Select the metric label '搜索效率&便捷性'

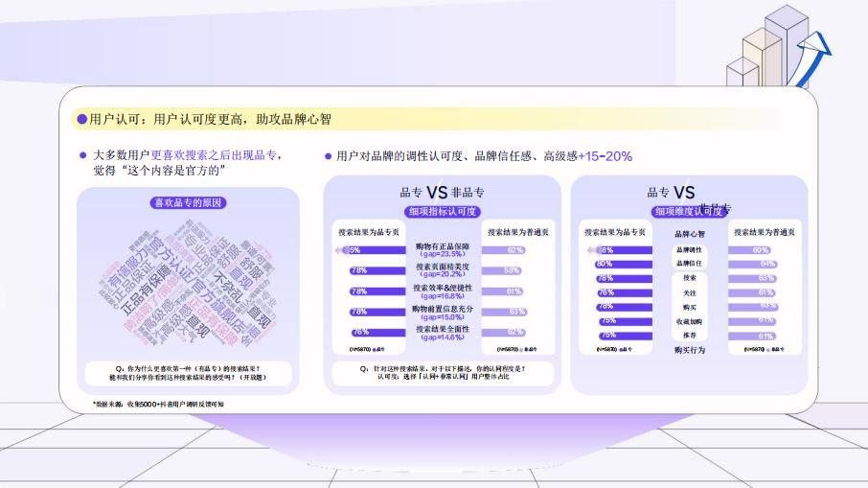[x=443, y=288]
